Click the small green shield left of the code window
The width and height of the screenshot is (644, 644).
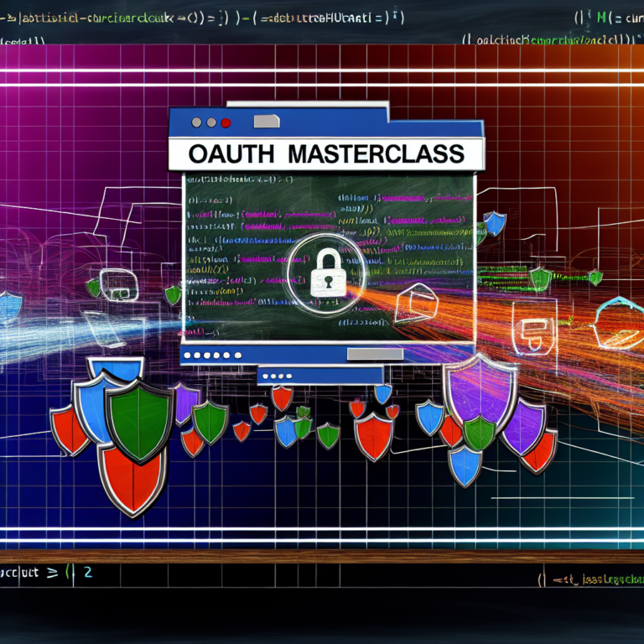pyautogui.click(x=173, y=294)
